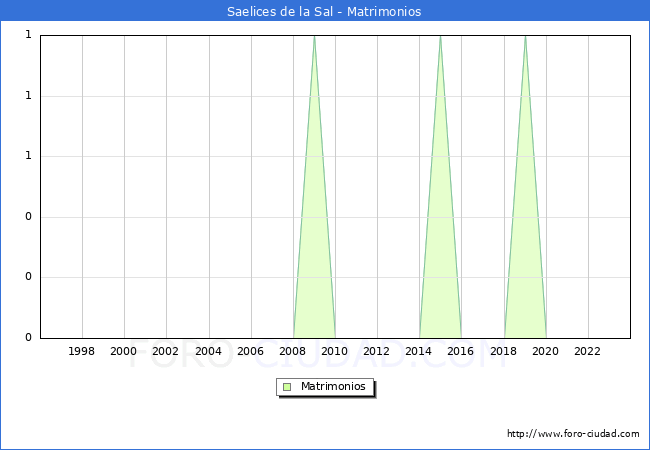Open the www.foro-ciudad.com link
This screenshot has height=450, width=650.
click(573, 434)
